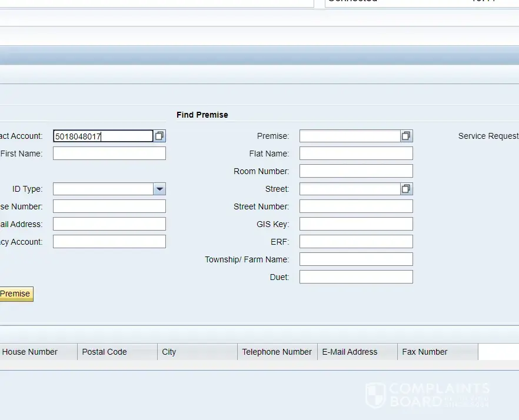519x420 pixels.
Task: Select the Flat Name input box
Action: point(356,154)
